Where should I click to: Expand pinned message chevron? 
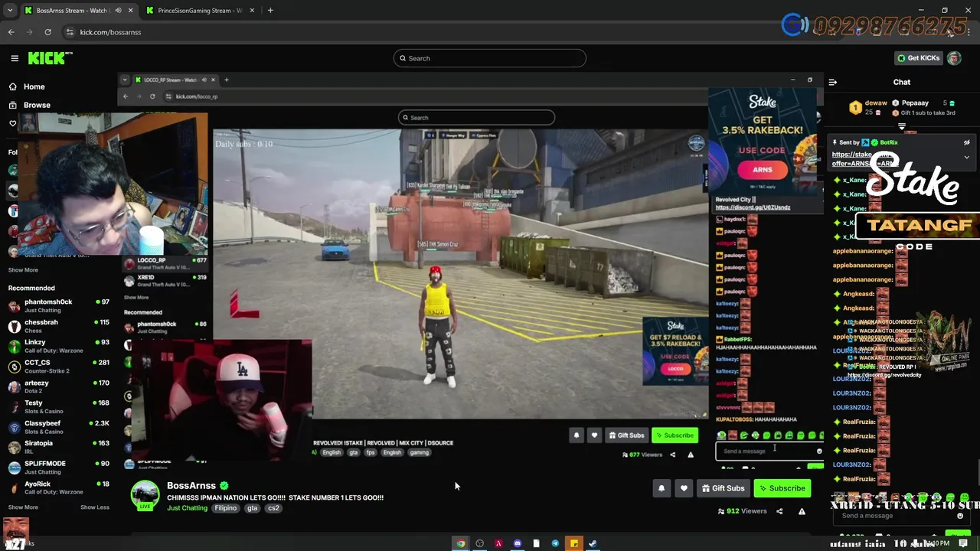(x=966, y=157)
